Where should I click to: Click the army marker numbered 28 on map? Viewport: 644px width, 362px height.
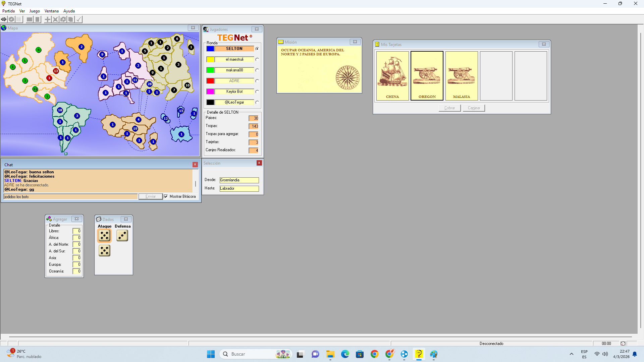tap(150, 84)
